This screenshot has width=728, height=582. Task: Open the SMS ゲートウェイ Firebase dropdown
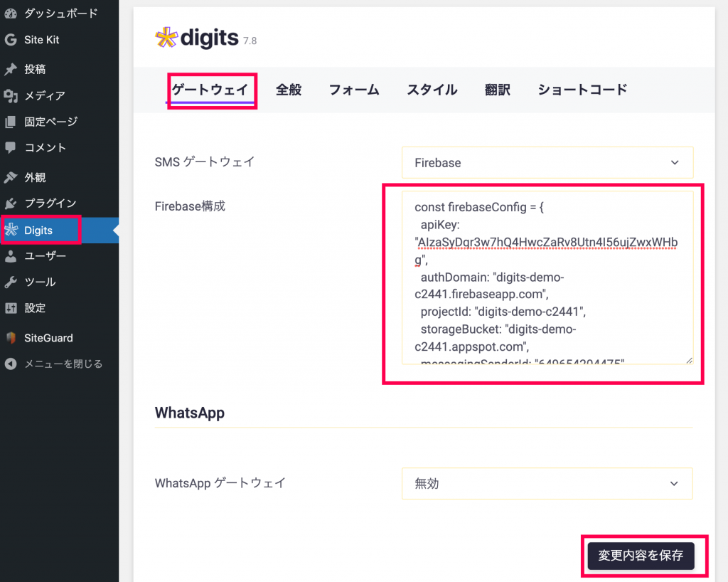pyautogui.click(x=547, y=162)
